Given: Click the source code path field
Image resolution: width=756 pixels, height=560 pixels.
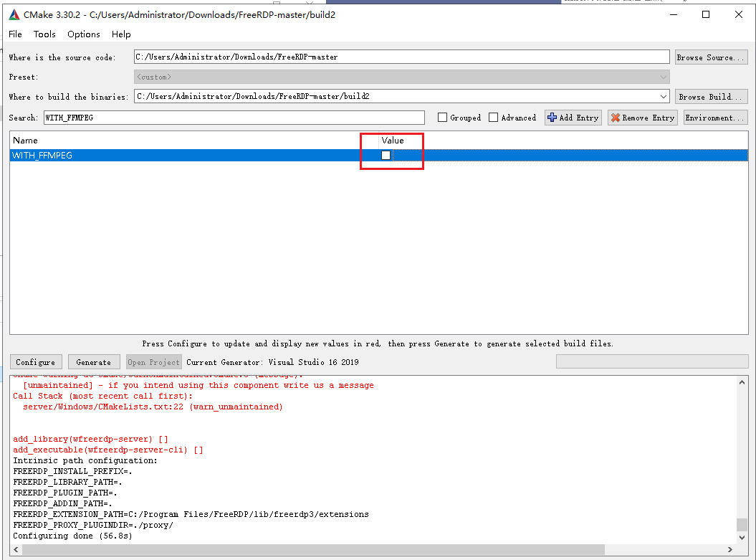Looking at the screenshot, I should [x=401, y=57].
